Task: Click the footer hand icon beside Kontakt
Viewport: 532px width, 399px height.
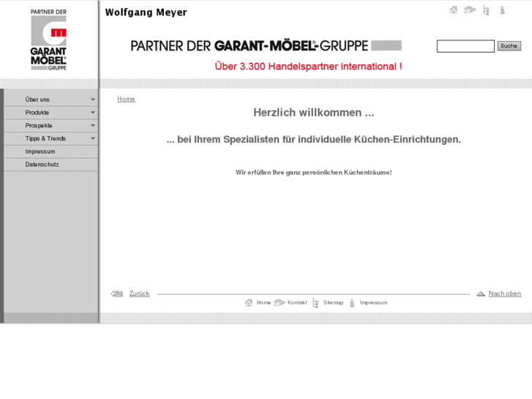Action: pos(280,302)
